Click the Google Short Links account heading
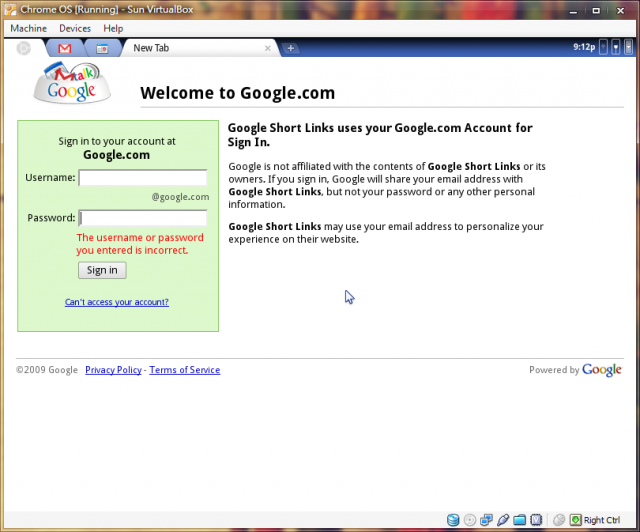The height and width of the screenshot is (532, 640). [x=380, y=135]
